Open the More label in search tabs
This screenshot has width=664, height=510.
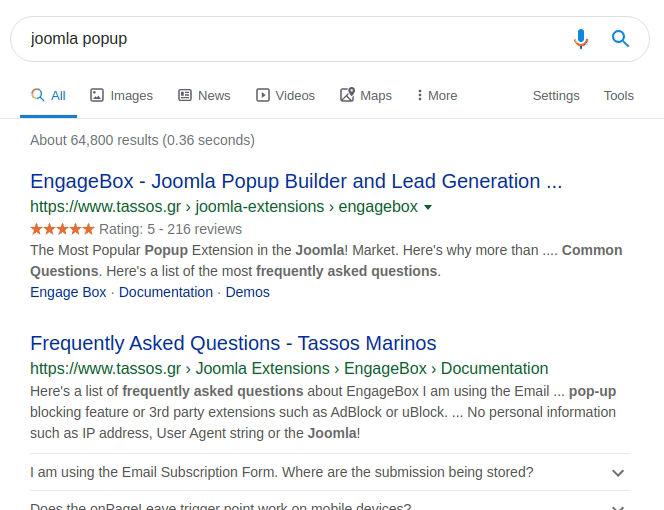point(443,96)
